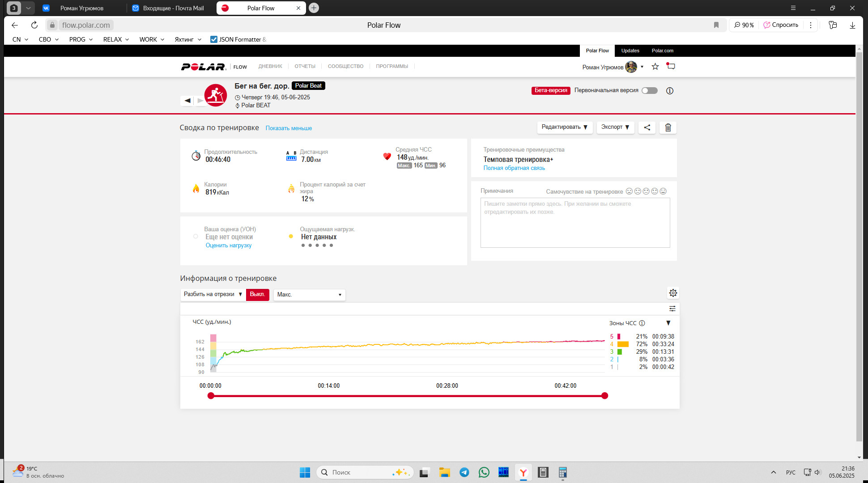Click the page vertical scrollbar
The image size is (868, 483).
click(x=859, y=247)
